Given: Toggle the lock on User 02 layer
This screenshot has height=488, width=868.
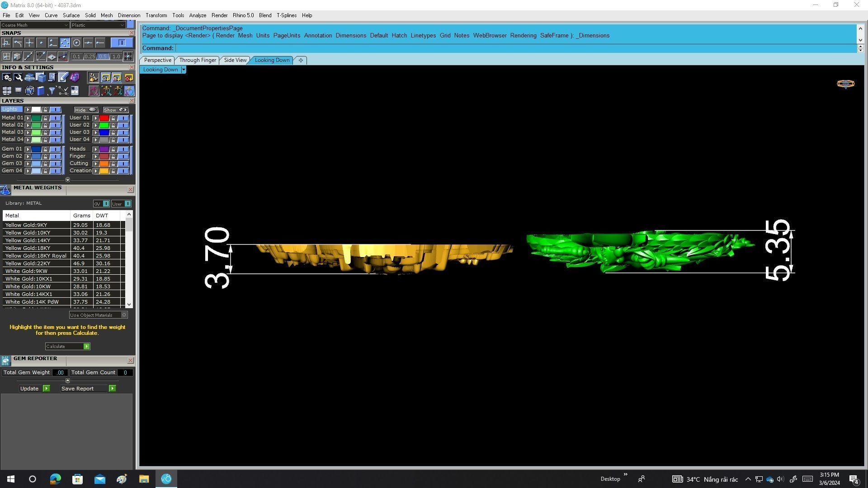Looking at the screenshot, I should click(x=113, y=125).
